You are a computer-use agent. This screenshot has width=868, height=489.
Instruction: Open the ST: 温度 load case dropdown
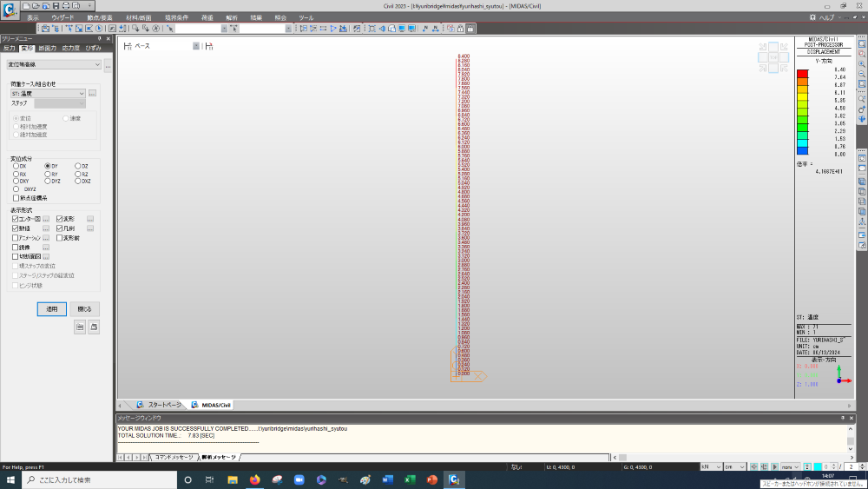click(48, 94)
